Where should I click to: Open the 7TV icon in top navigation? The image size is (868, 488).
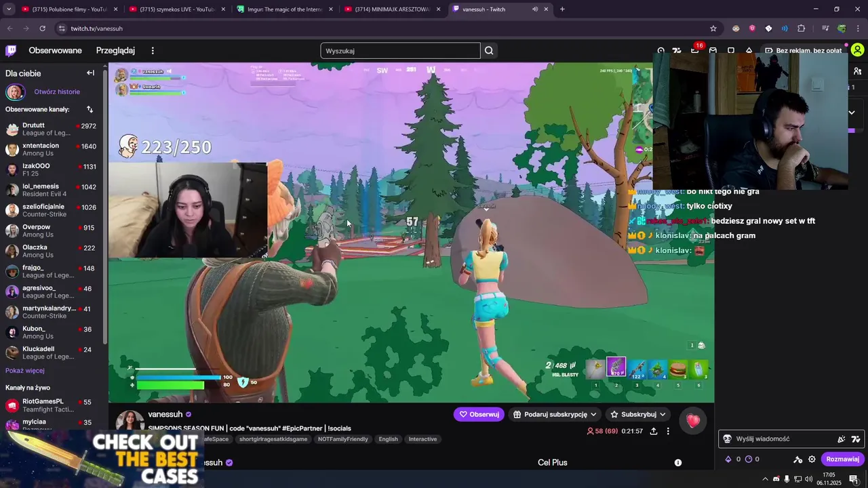677,51
